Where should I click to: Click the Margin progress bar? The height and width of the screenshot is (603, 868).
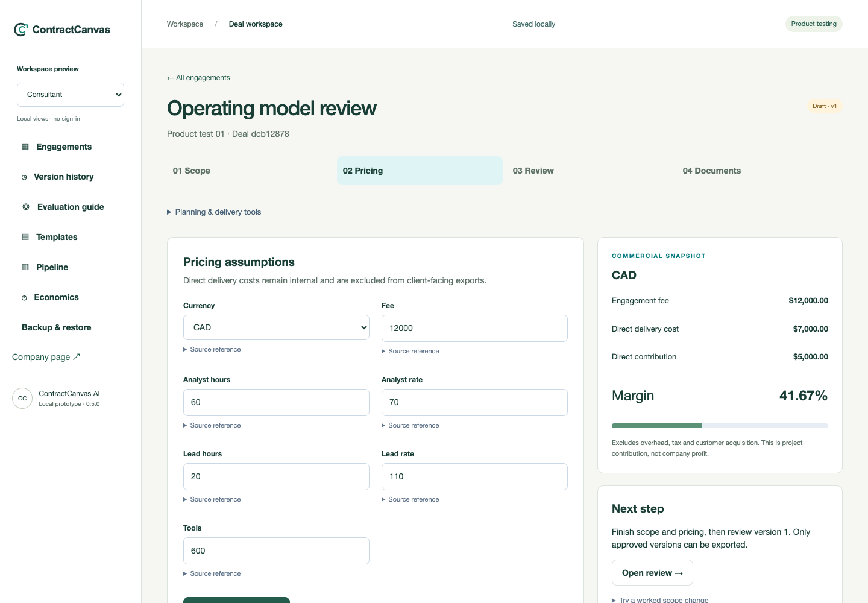720,426
